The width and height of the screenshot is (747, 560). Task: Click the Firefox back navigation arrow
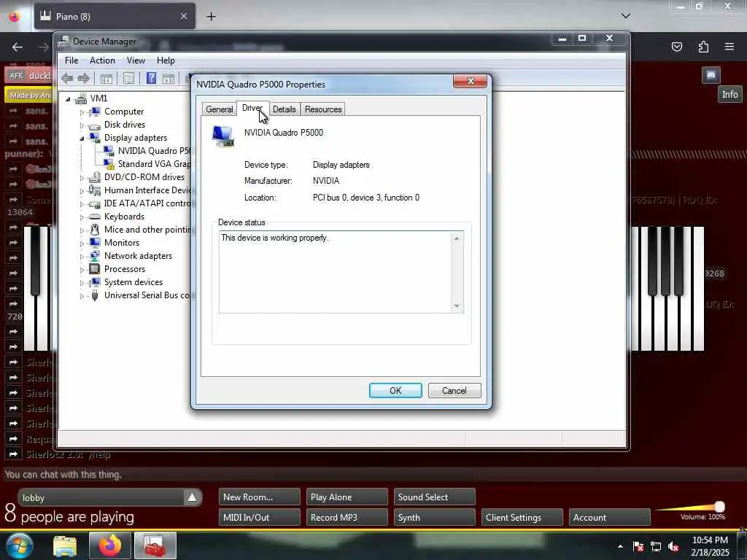[x=18, y=47]
